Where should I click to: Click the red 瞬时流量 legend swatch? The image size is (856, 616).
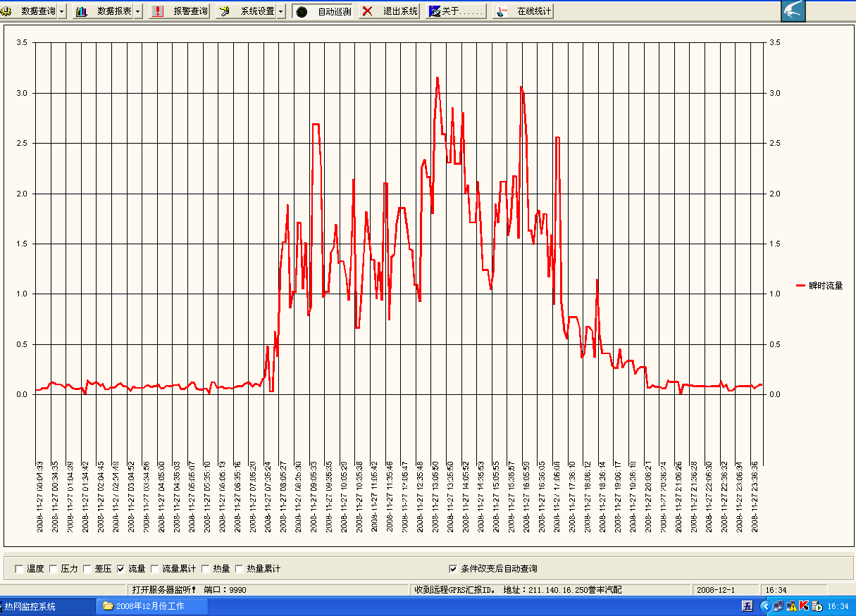tap(801, 285)
